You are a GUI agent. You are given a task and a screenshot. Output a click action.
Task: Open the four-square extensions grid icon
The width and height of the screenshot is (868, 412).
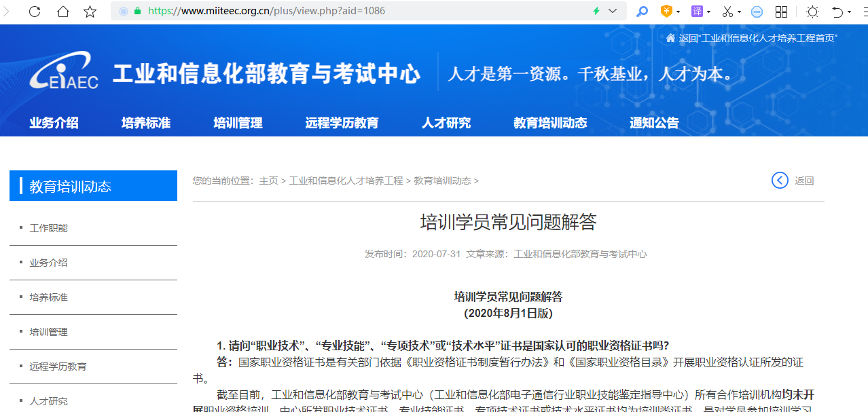[x=781, y=12]
